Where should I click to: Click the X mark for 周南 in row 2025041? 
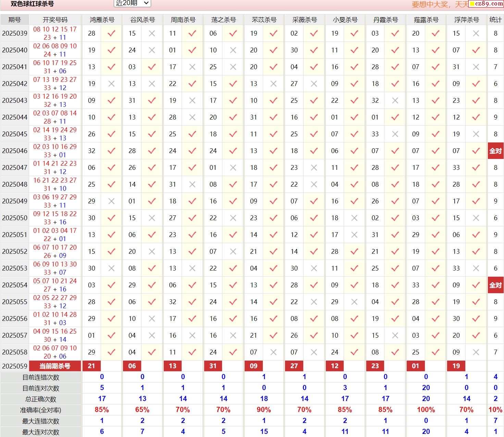coord(193,67)
